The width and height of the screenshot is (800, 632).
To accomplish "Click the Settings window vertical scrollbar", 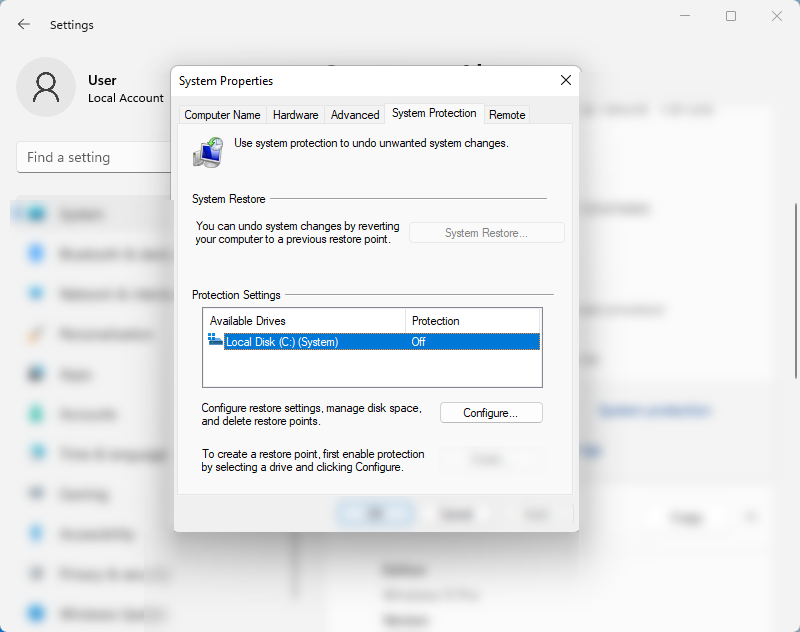I will [795, 291].
